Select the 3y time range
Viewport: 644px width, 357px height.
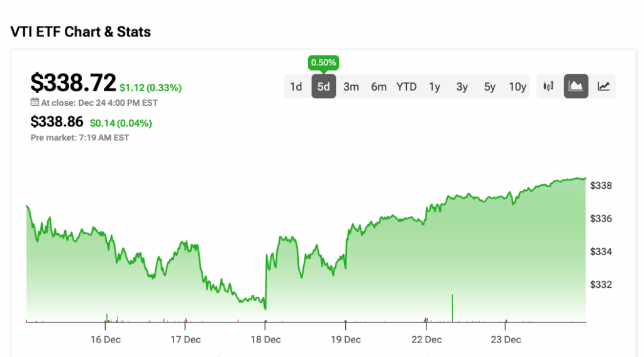[462, 87]
